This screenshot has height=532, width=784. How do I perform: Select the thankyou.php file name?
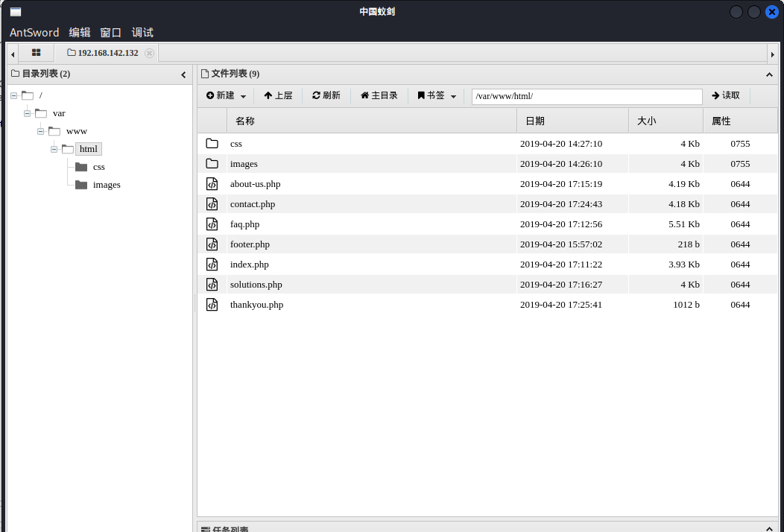click(x=256, y=305)
